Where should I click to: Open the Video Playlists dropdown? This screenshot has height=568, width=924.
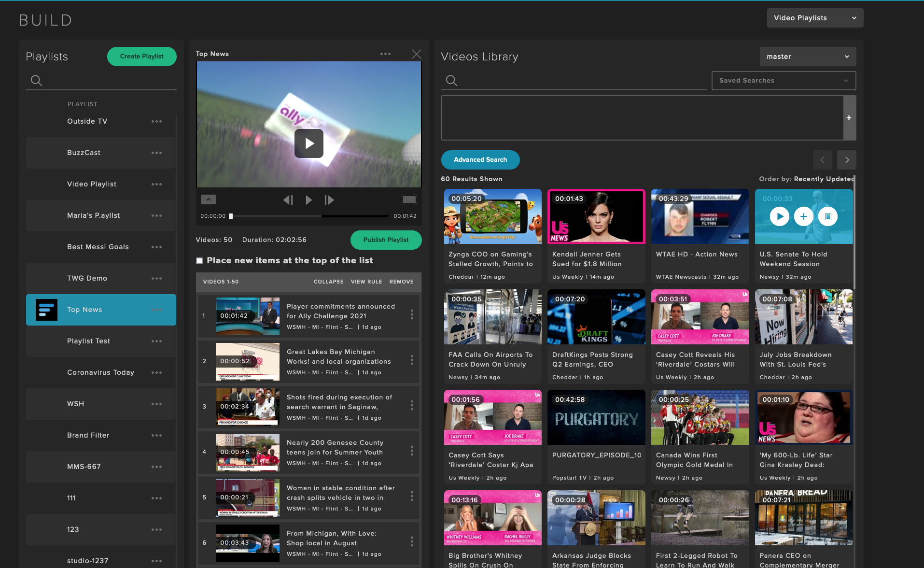coord(815,18)
